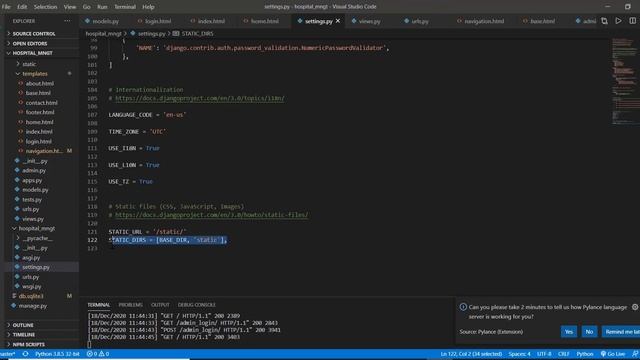Switch to the views.py tab

point(369,21)
